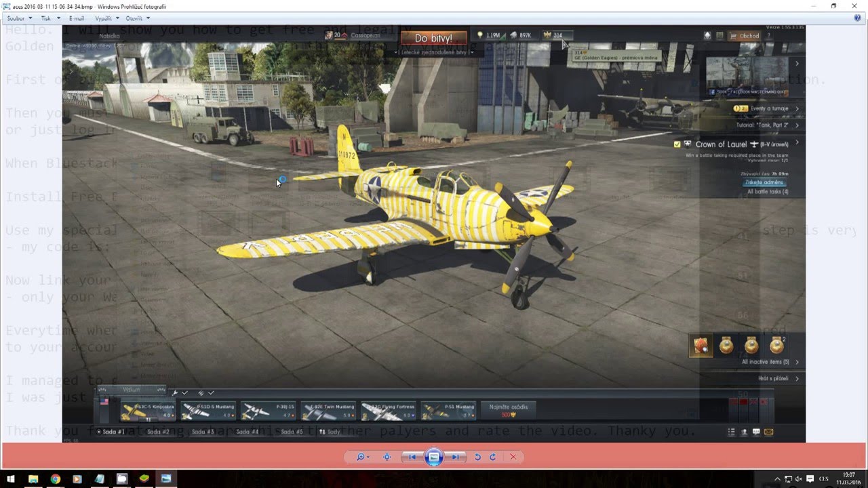Open the chat speech bubble icon
868x488 pixels.
[756, 432]
